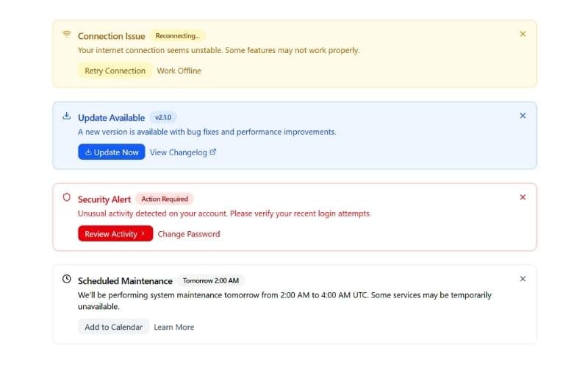This screenshot has width=588, height=368.
Task: Click the shield icon in Security Alert
Action: (66, 197)
